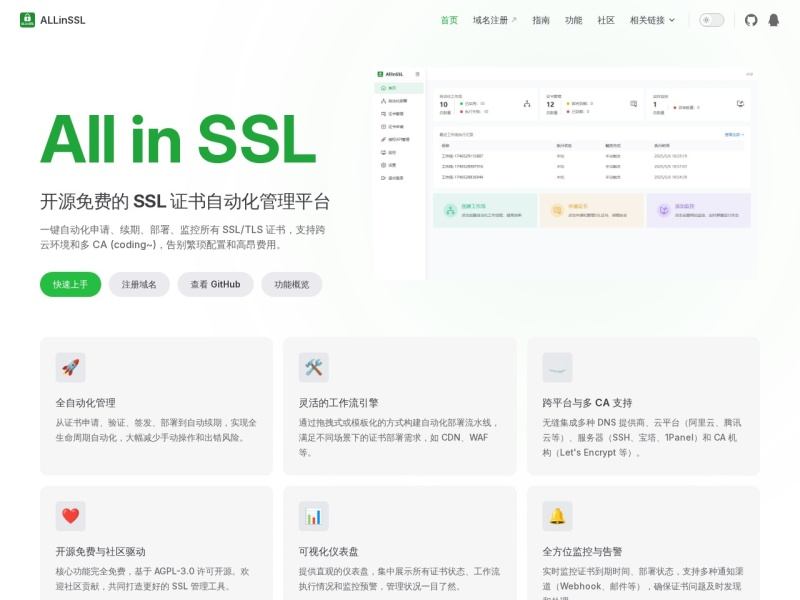Click the ALLinSSL site title
Image resolution: width=800 pixels, height=600 pixels.
coord(63,20)
